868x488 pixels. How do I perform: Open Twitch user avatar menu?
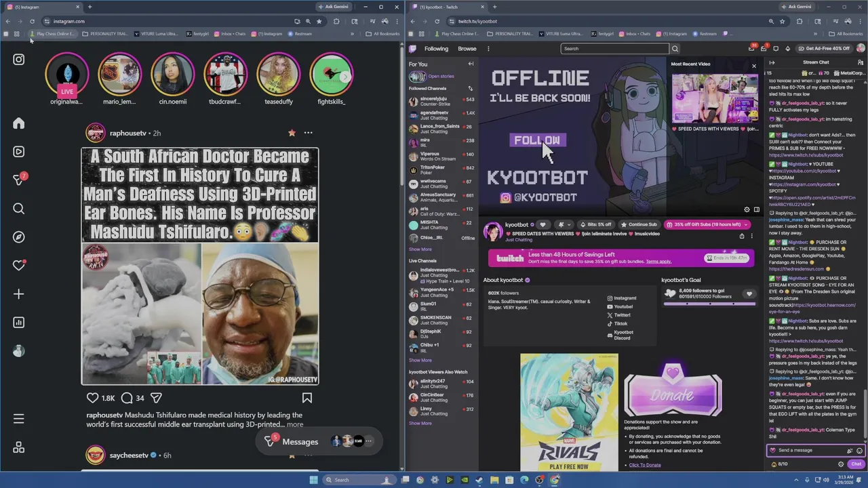pos(861,49)
